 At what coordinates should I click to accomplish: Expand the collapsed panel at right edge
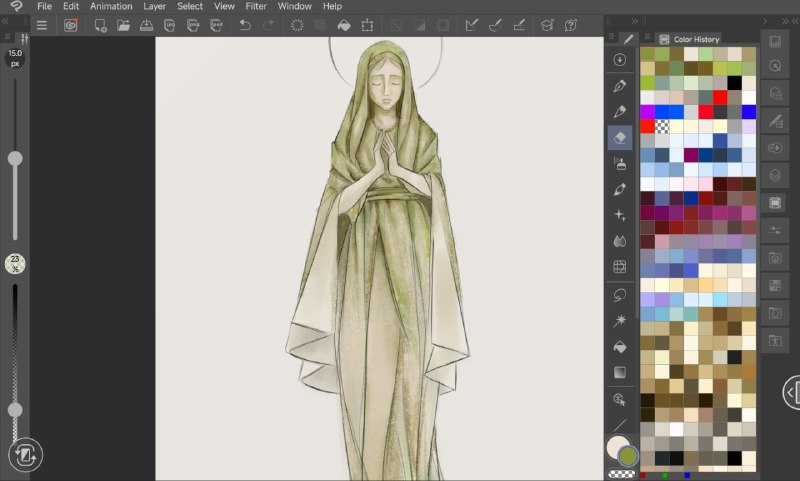tap(791, 392)
